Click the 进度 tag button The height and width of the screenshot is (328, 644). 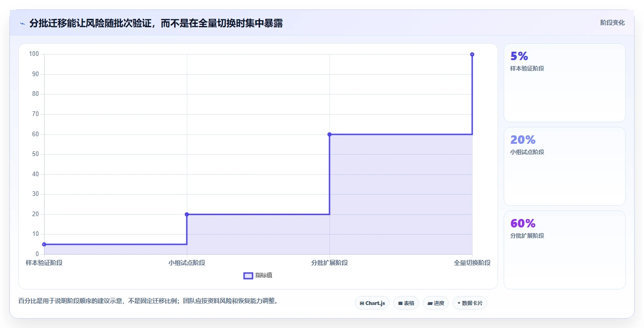[x=436, y=303]
